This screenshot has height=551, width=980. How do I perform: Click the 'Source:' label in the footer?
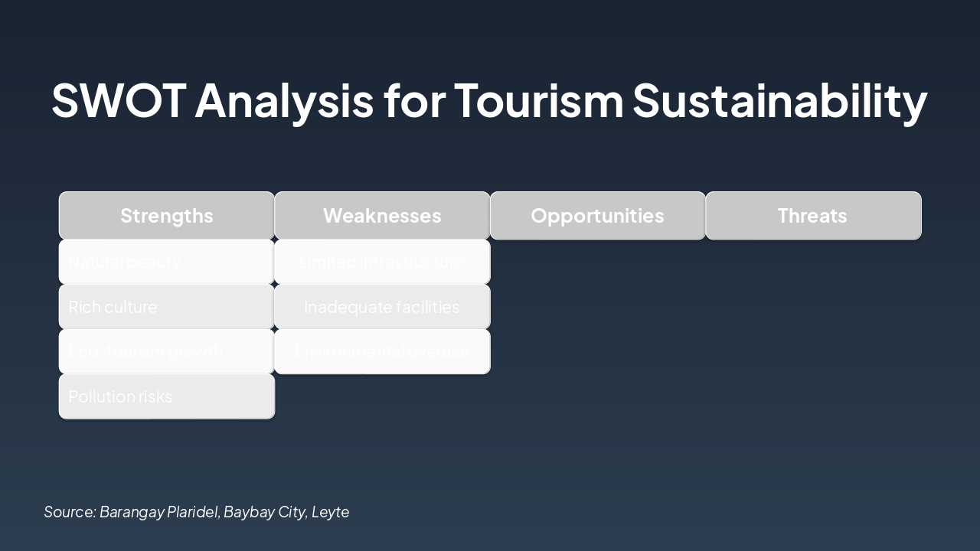(70, 512)
